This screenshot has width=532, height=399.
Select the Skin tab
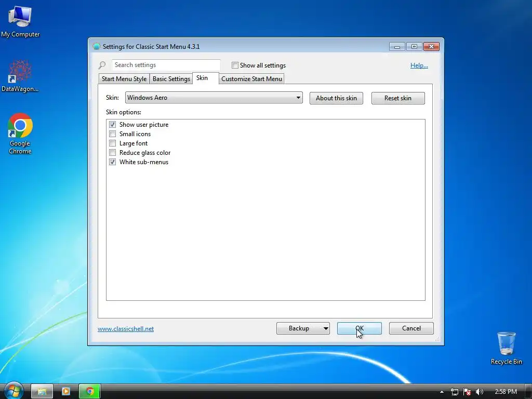206,78
